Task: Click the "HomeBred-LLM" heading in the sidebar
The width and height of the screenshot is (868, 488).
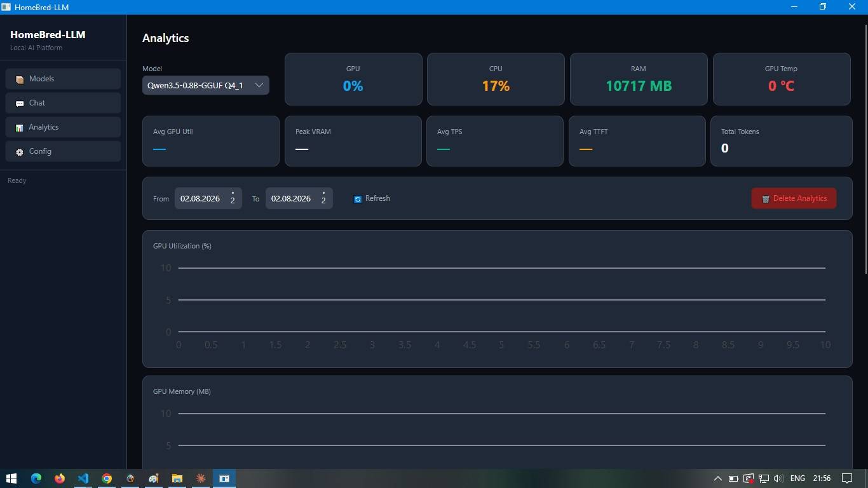Action: click(48, 34)
